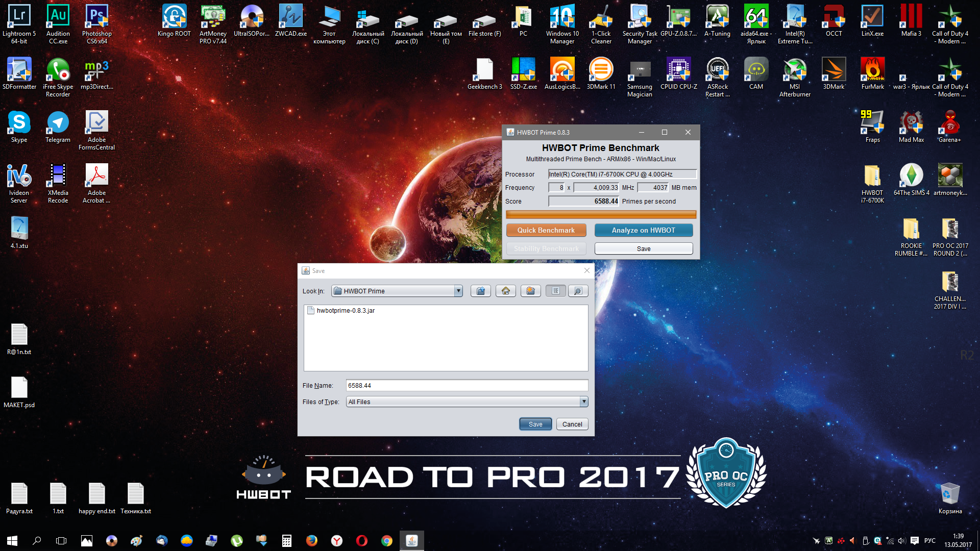Click the Stability Benchmark button

point(546,248)
